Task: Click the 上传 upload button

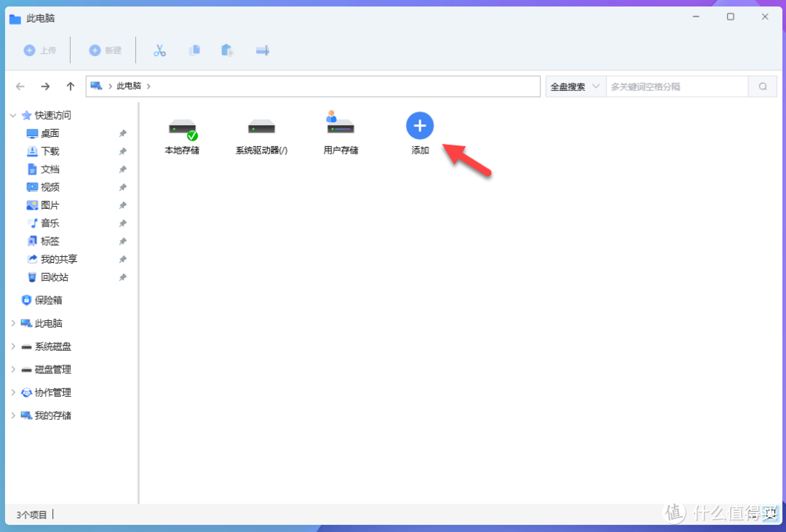Action: [41, 49]
